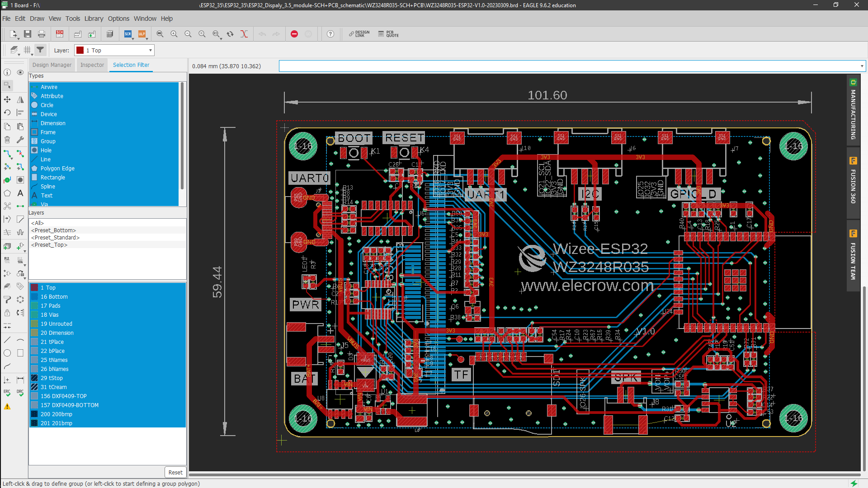Click the Save icon in the toolbar
868x488 pixels.
(28, 34)
